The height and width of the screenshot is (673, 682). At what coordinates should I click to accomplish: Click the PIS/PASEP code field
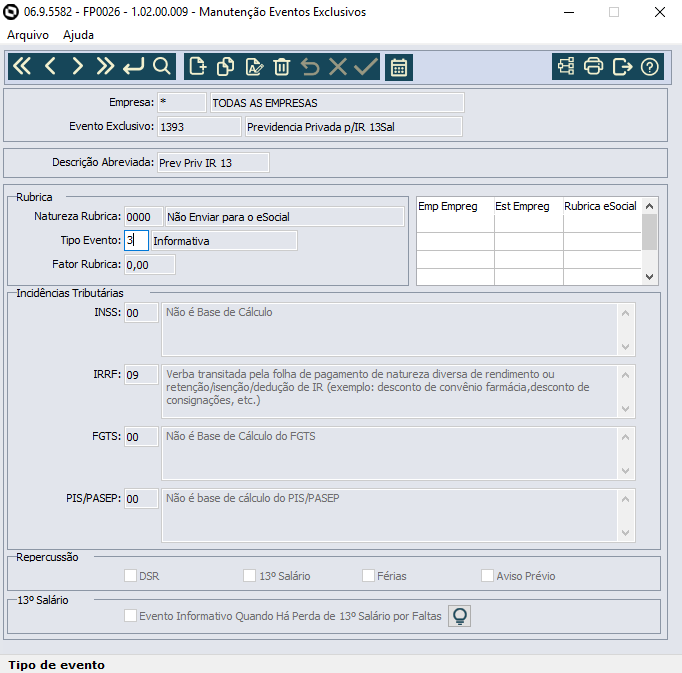[x=141, y=499]
